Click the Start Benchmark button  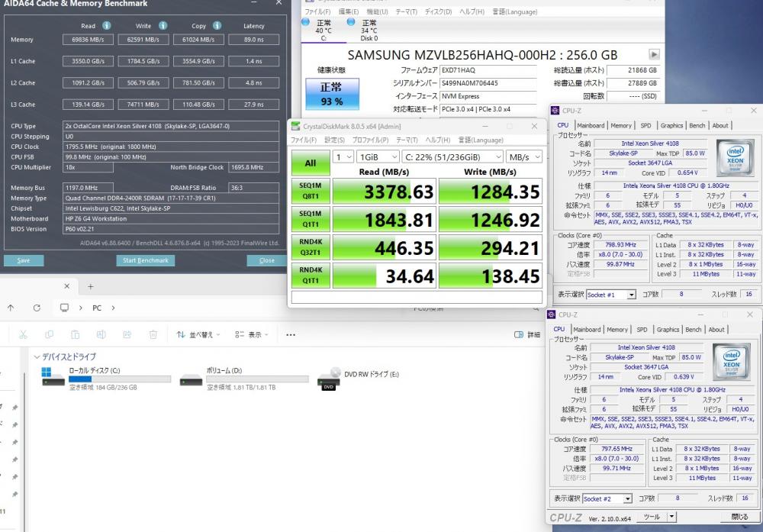[146, 260]
